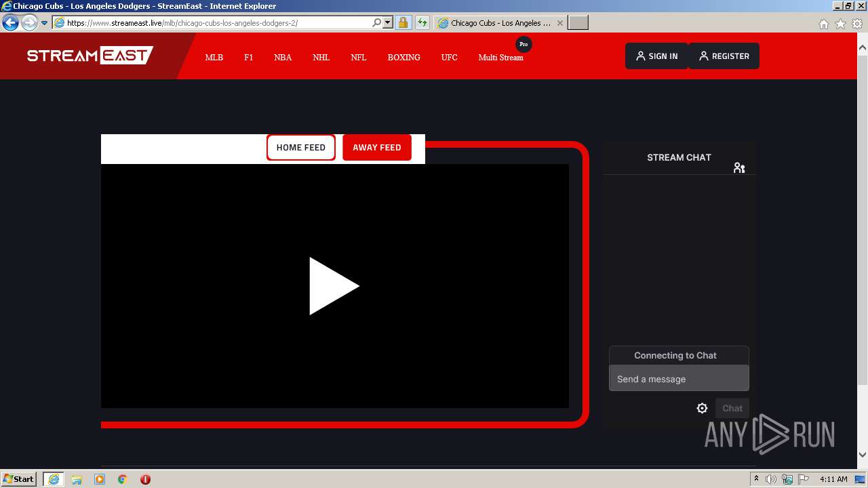Click the volume speaker tray icon
The image size is (868, 488).
(771, 479)
